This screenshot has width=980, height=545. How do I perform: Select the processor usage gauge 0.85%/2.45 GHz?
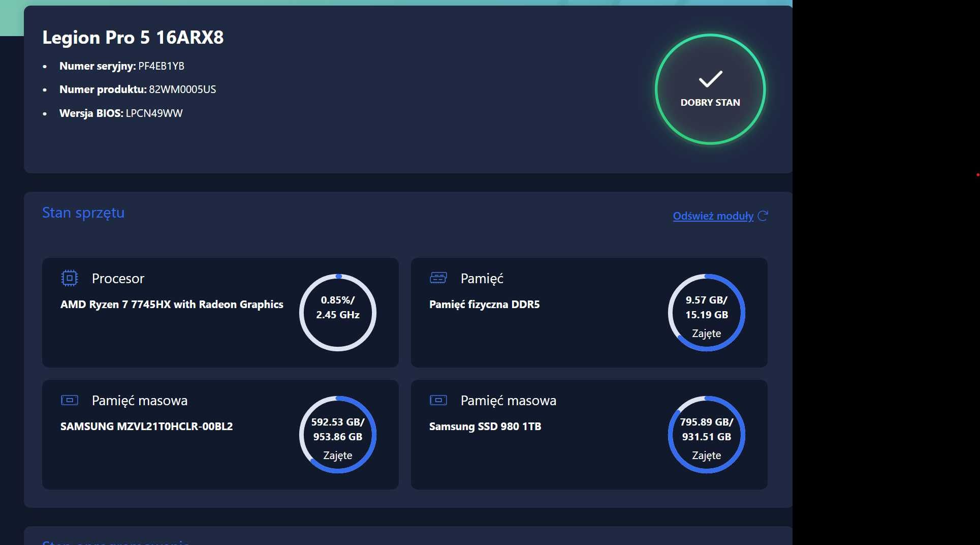point(338,312)
